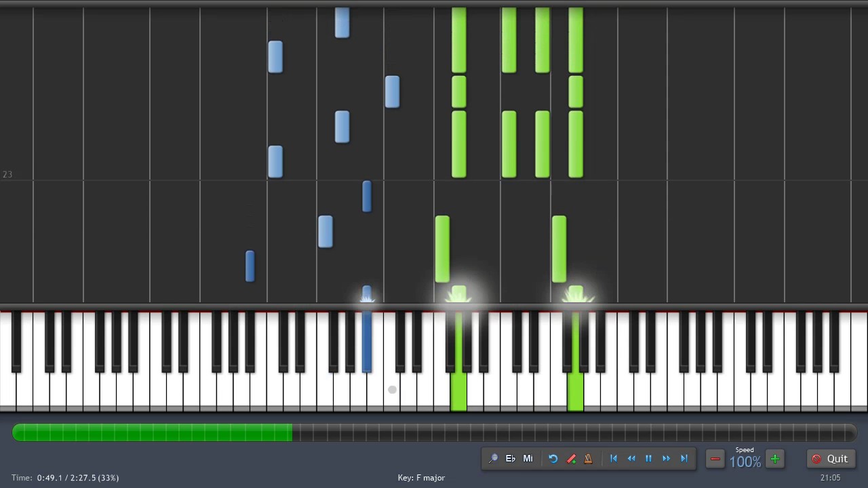Skip to the beginning of the song
868x488 pixels.
coord(614,459)
